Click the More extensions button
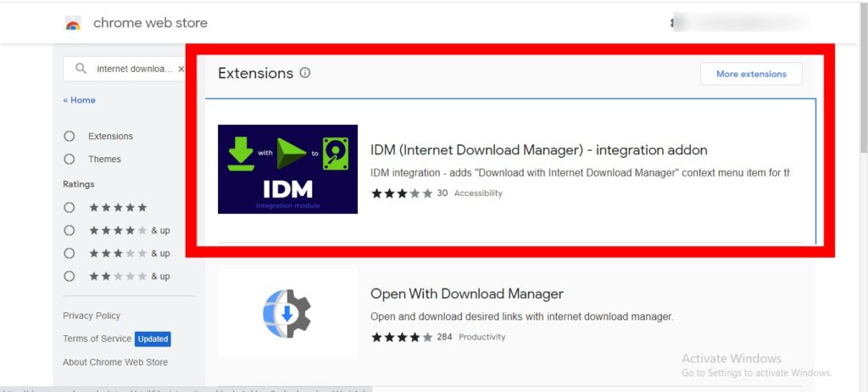Image resolution: width=868 pixels, height=392 pixels. tap(751, 74)
